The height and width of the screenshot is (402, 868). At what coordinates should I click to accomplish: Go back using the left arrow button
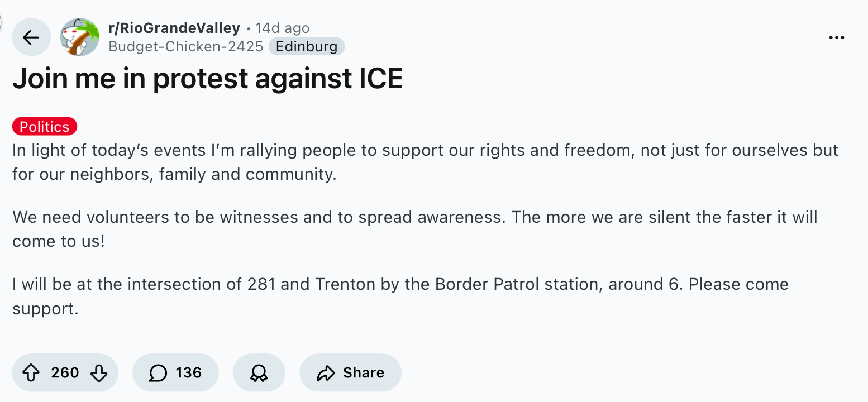pos(31,37)
